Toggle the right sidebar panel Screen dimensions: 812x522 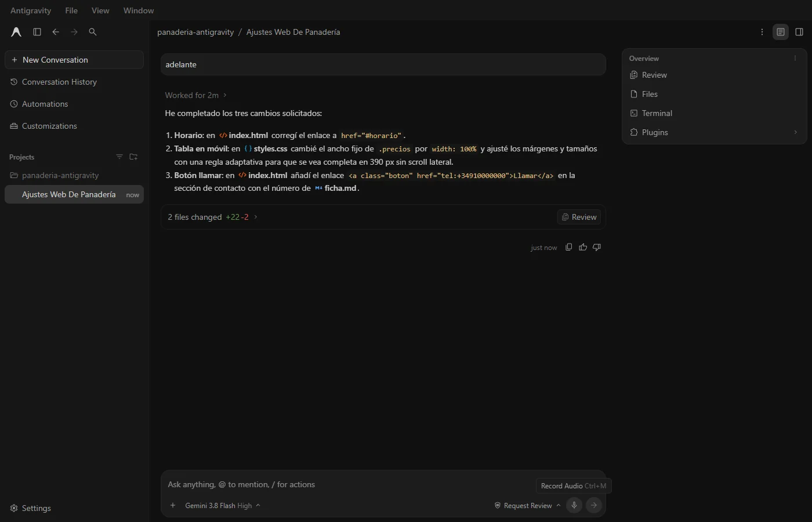799,32
